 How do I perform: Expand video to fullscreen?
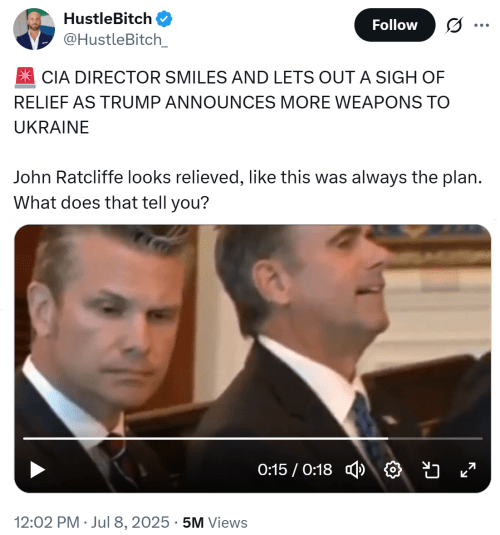[x=468, y=470]
